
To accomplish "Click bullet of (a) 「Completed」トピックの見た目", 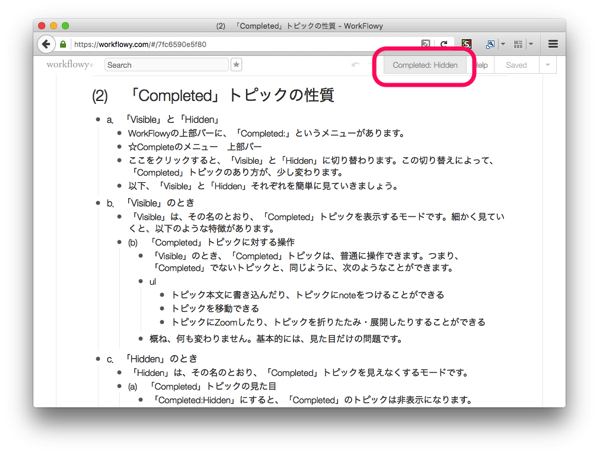I will [x=119, y=386].
